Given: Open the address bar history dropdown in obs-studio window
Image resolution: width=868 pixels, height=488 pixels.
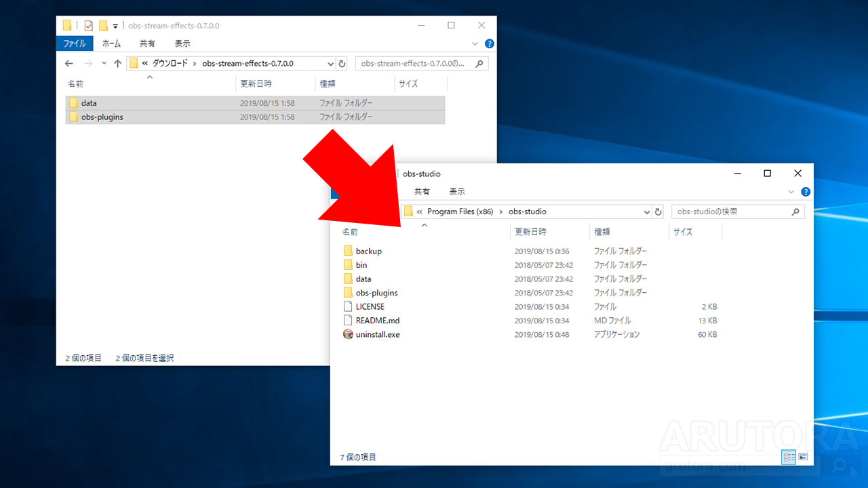Looking at the screenshot, I should (646, 211).
